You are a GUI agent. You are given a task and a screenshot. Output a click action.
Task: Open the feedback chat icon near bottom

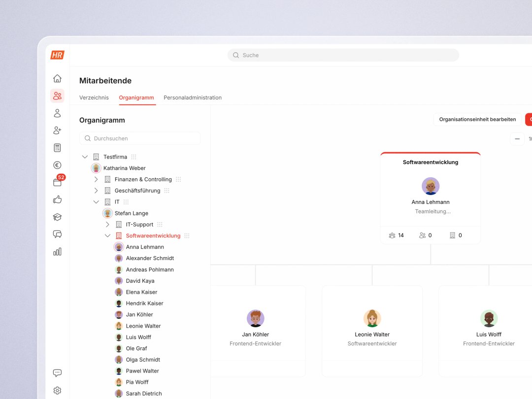[57, 373]
